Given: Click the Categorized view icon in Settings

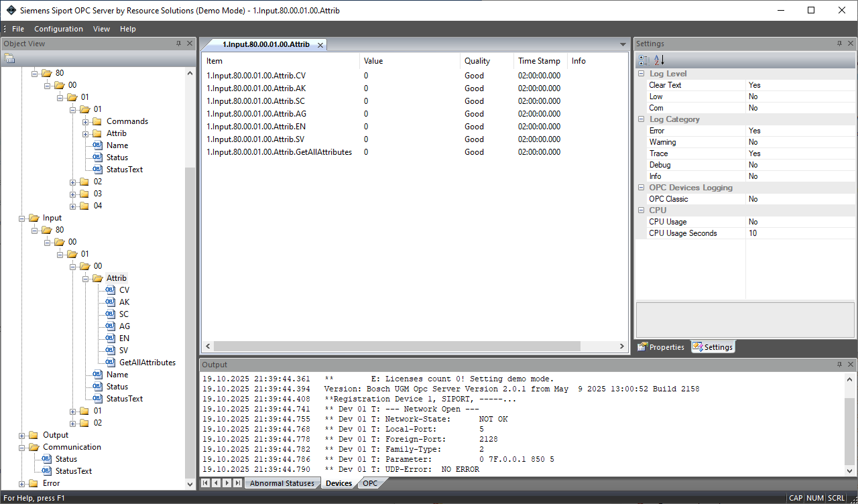Looking at the screenshot, I should [644, 60].
